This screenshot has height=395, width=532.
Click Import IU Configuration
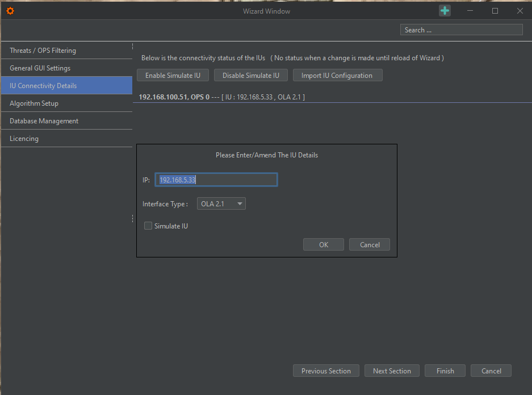[337, 74]
